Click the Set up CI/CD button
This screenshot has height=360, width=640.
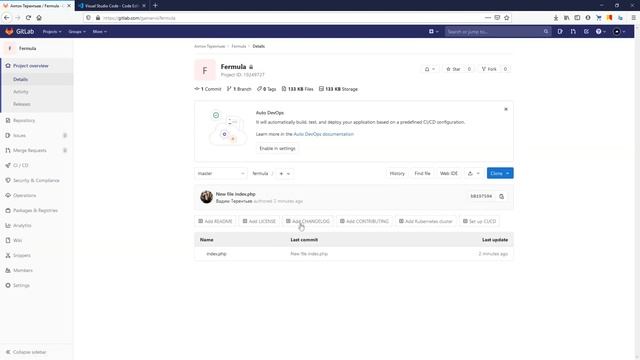point(480,221)
